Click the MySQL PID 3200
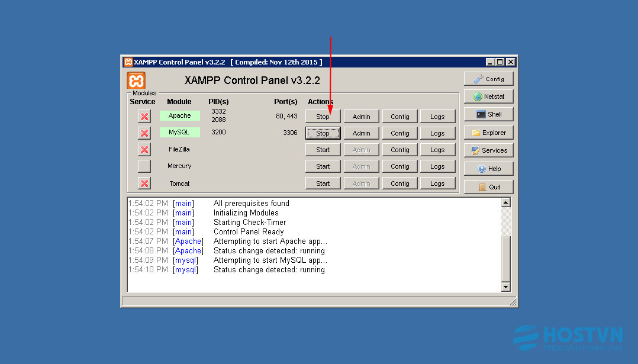Viewport: 638px width, 364px height. 218,132
